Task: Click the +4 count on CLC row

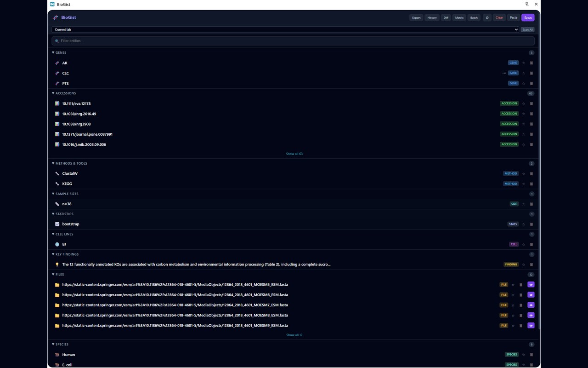Action: tap(504, 73)
